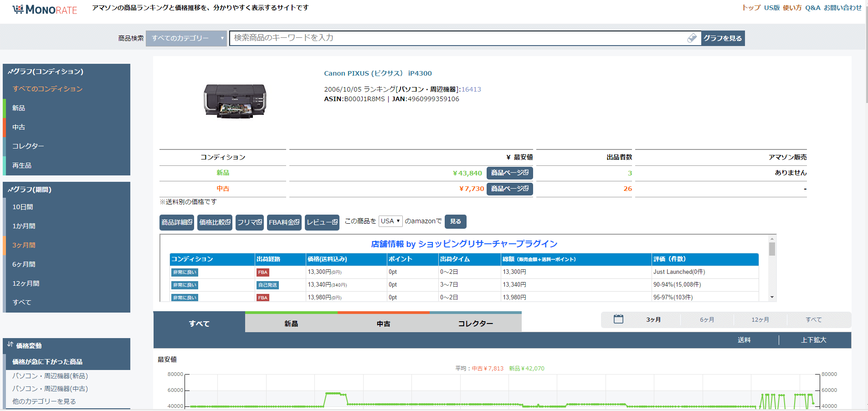868x411 pixels.
Task: Click 価格が急に下がった商品 heading
Action: point(47,362)
